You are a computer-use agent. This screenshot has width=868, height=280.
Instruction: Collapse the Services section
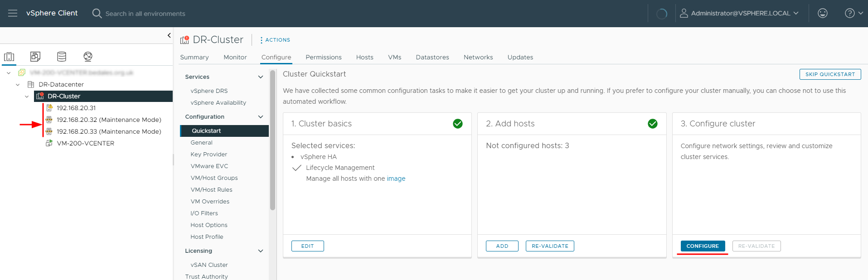pyautogui.click(x=261, y=77)
